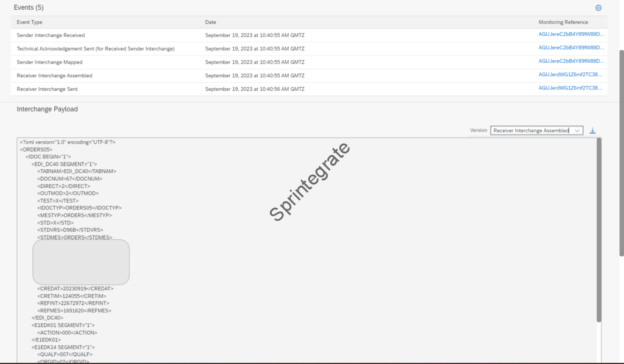Click the 10:40:56 AM date cell
Image resolution: width=624 pixels, height=364 pixels.
coord(255,89)
